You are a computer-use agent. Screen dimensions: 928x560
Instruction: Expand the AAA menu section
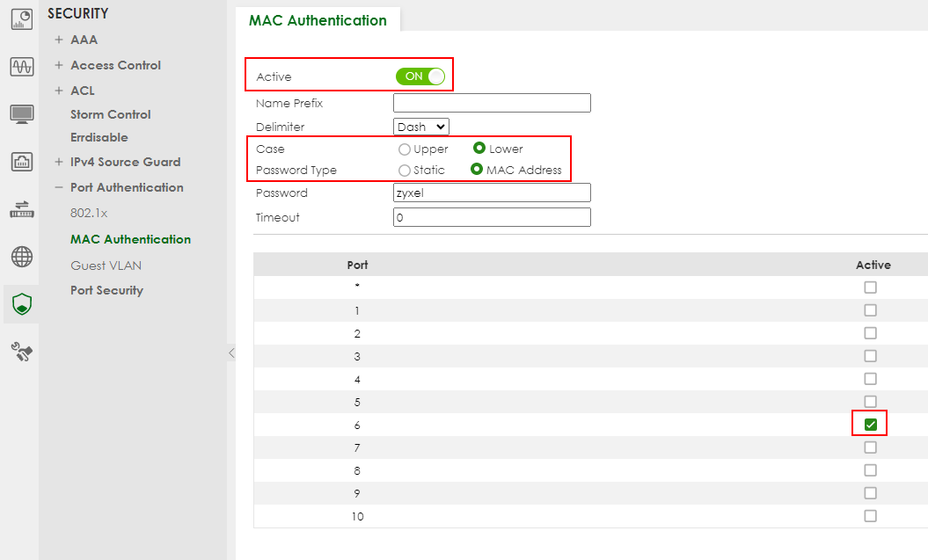[x=84, y=40]
